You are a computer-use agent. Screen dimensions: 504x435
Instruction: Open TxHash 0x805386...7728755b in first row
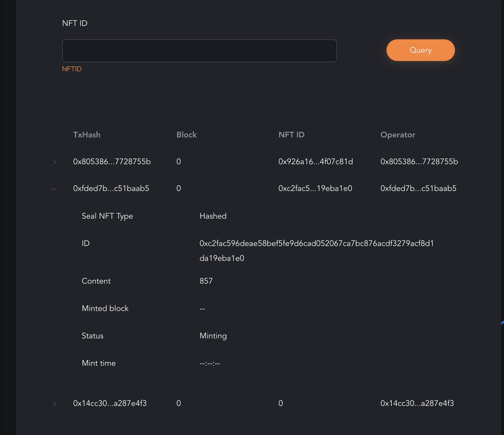point(112,162)
